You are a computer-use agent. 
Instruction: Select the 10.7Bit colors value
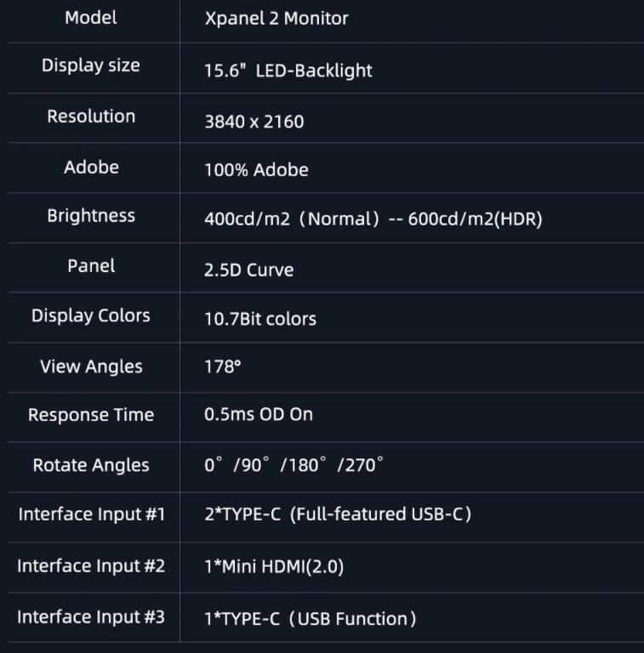260,319
